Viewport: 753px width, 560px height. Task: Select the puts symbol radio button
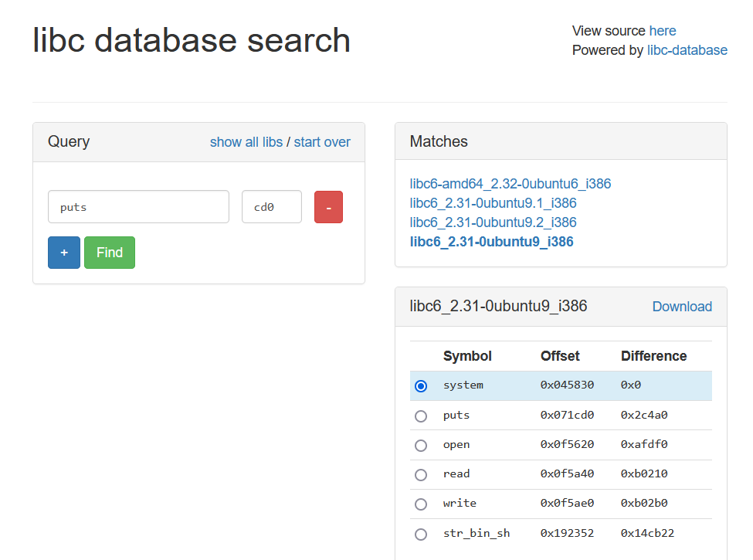(x=421, y=416)
